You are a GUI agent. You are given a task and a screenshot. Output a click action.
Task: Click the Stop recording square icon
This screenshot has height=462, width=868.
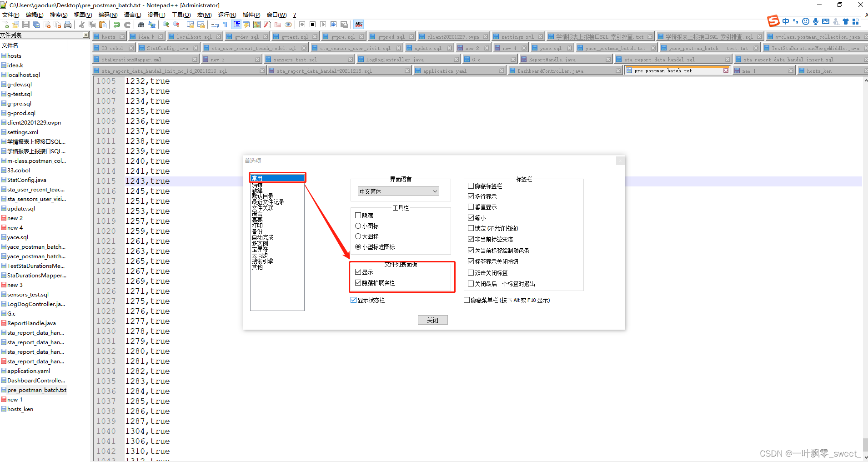pos(313,25)
